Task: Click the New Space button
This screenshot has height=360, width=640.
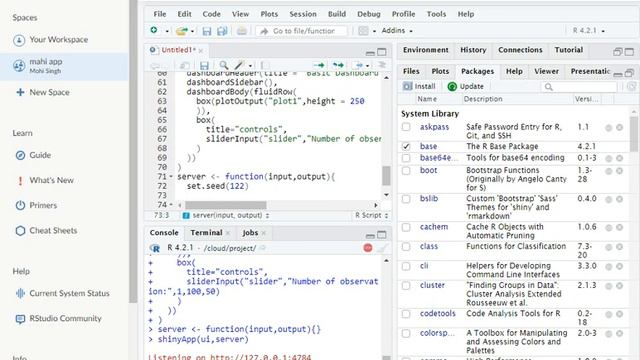Action: click(43, 92)
